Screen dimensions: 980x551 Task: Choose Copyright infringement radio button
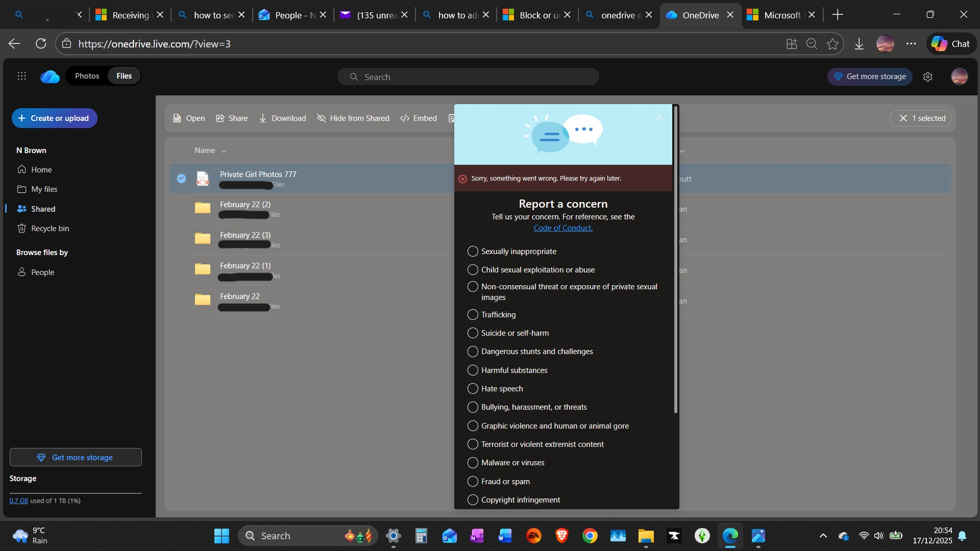pyautogui.click(x=473, y=500)
